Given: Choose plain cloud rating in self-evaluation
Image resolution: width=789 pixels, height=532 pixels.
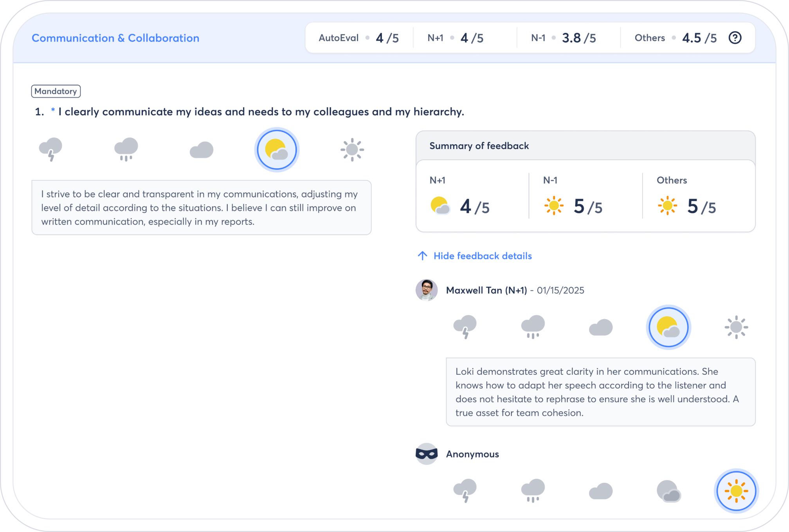Looking at the screenshot, I should [202, 150].
